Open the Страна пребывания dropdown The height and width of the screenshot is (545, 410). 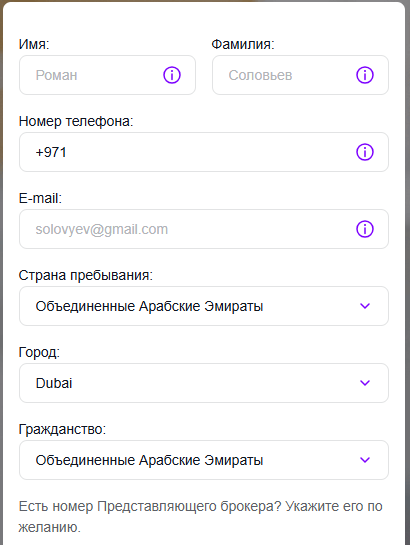click(204, 306)
